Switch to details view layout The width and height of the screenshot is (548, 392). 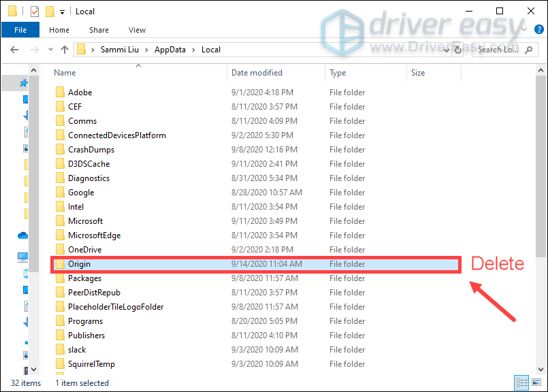pyautogui.click(x=522, y=382)
